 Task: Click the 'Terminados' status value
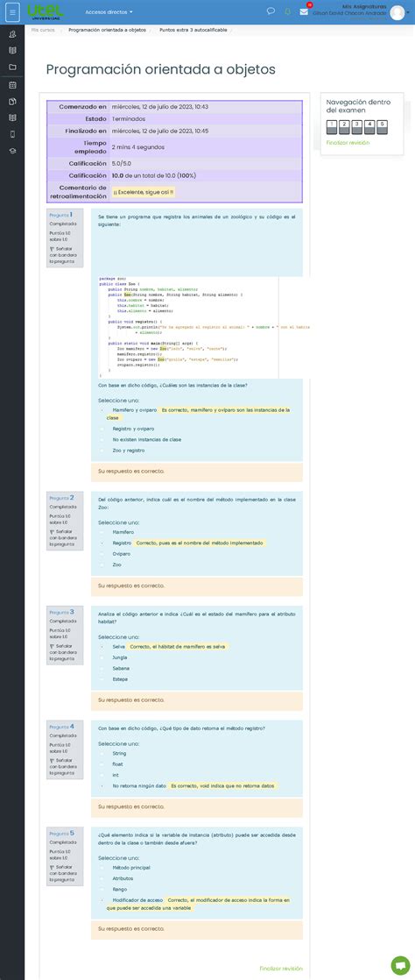click(129, 118)
